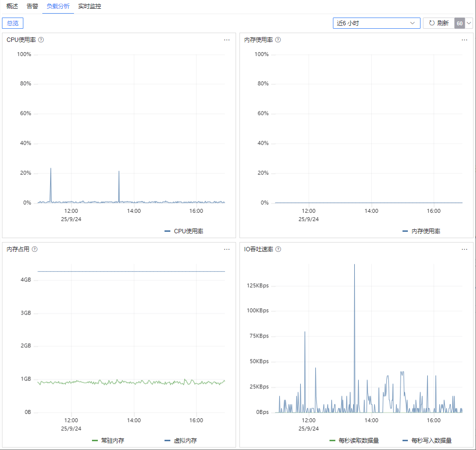476x450 pixels.
Task: Click the IO吞吐速率 panel title
Action: point(258,249)
